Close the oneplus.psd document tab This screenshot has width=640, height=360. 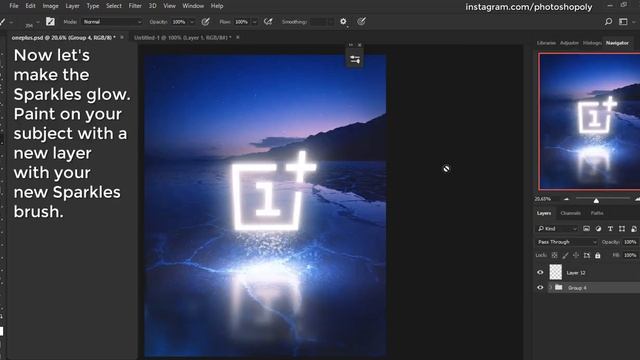coord(122,37)
